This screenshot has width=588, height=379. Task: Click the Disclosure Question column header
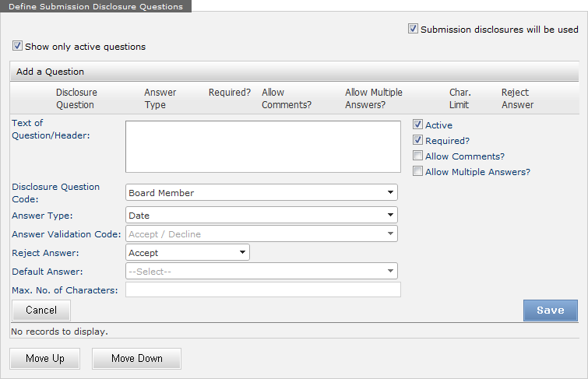click(x=76, y=98)
